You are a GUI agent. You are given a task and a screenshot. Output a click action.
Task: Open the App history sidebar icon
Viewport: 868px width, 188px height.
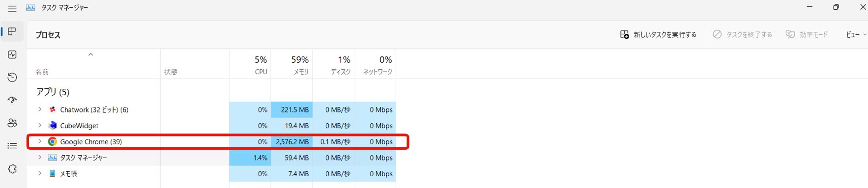coord(12,78)
